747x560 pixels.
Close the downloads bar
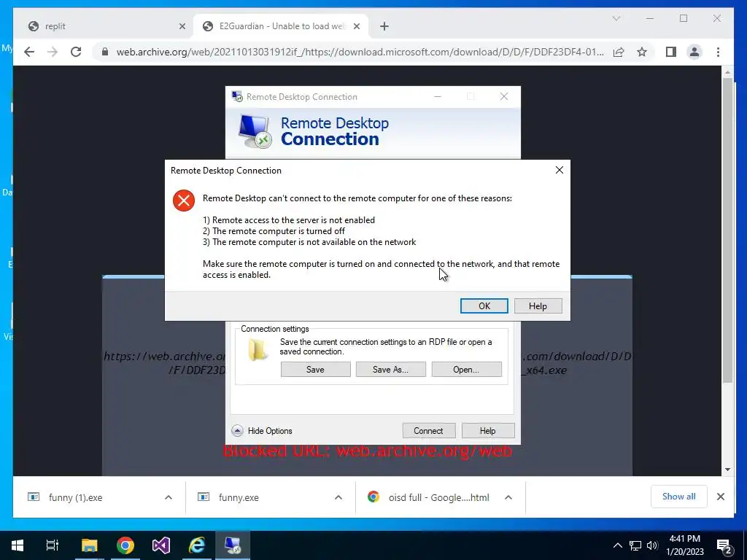pos(720,497)
